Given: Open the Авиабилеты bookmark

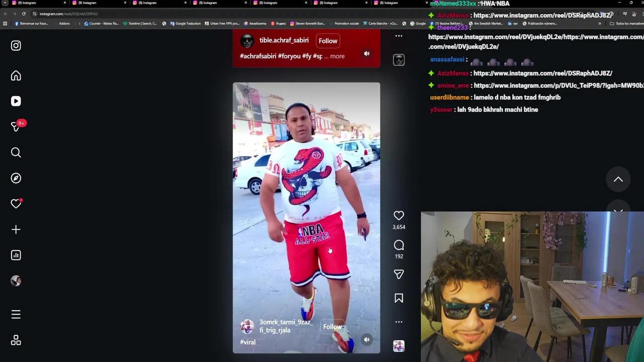Looking at the screenshot, I should click(255, 24).
